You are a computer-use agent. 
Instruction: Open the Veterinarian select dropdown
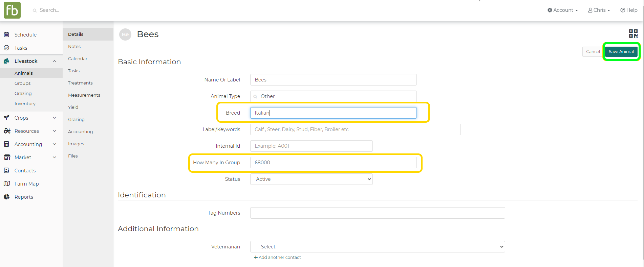(377, 247)
